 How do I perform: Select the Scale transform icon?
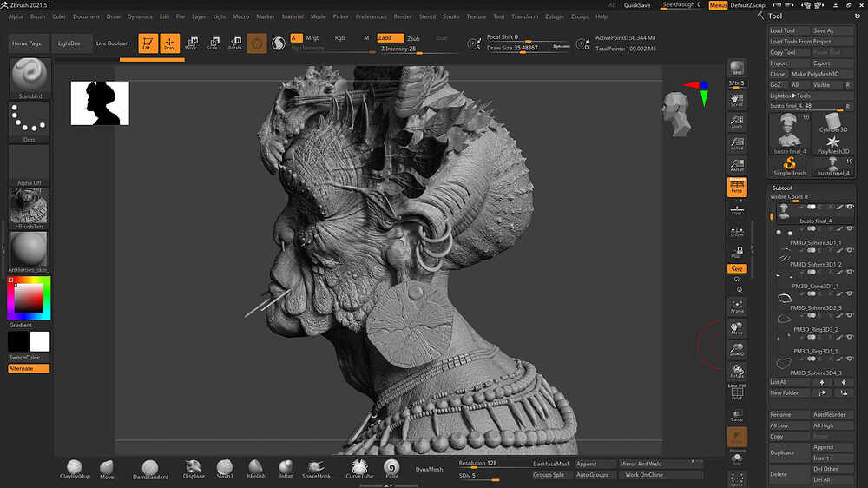pos(214,43)
